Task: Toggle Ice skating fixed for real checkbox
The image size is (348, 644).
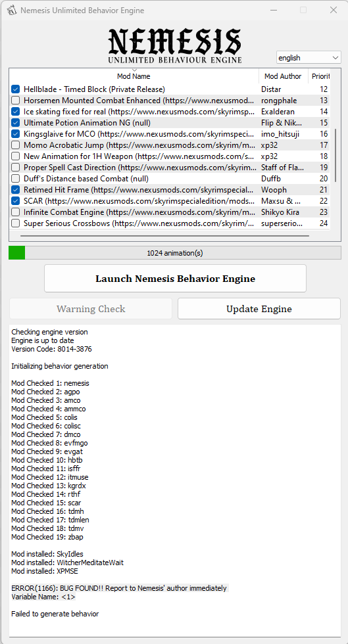Action: coord(15,111)
